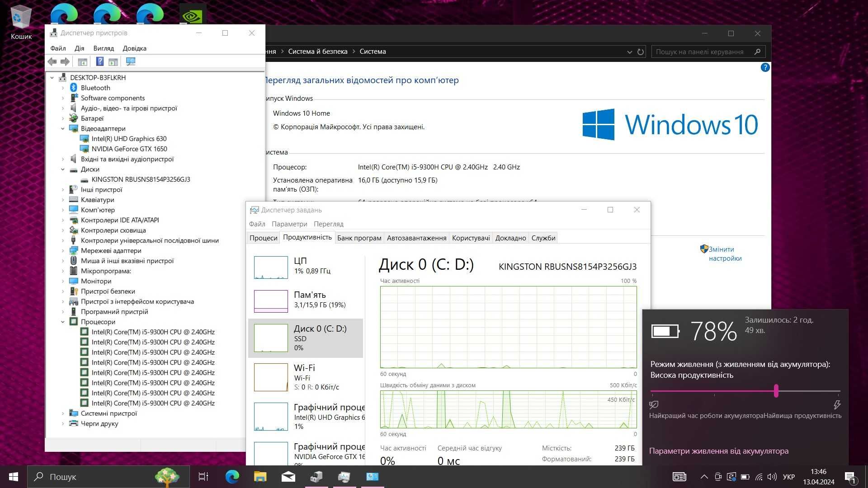The image size is (868, 488).
Task: Open the Mail app in the taskbar
Action: pyautogui.click(x=288, y=477)
